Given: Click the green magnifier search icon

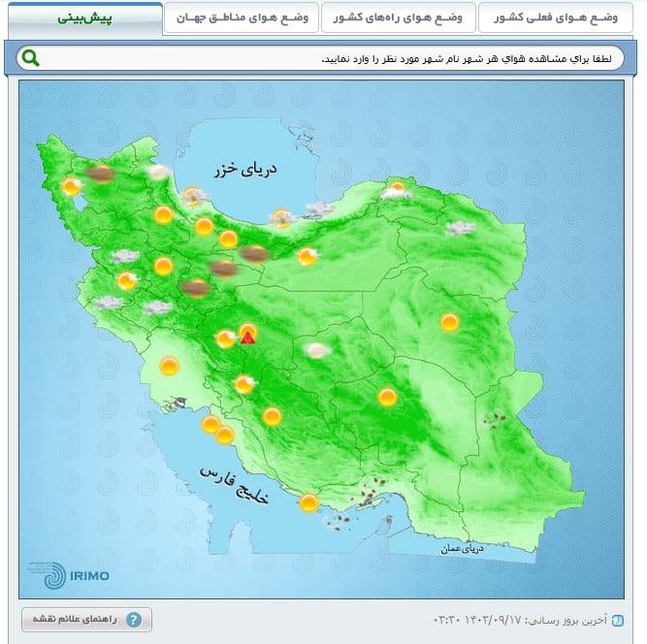Looking at the screenshot, I should 31,58.
